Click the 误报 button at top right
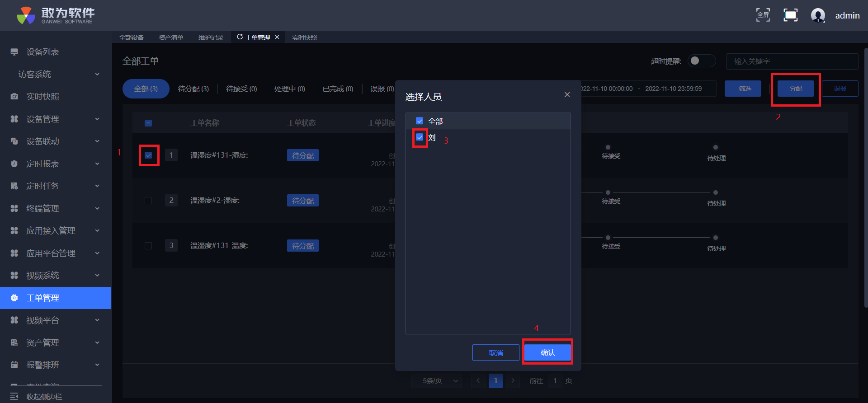The height and width of the screenshot is (403, 868). [x=840, y=89]
